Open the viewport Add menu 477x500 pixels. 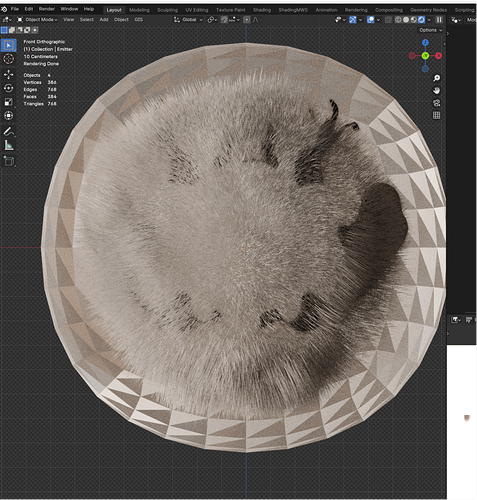[x=104, y=20]
